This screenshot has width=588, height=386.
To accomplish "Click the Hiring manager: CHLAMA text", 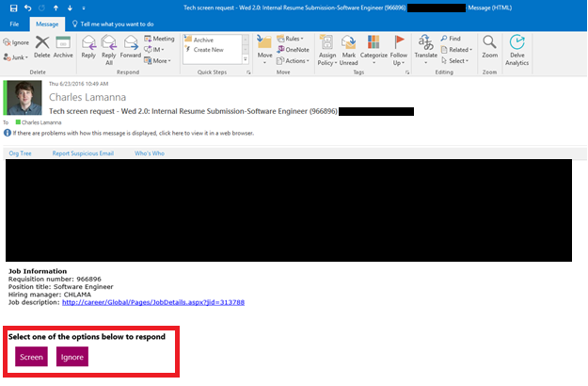I will coord(50,295).
